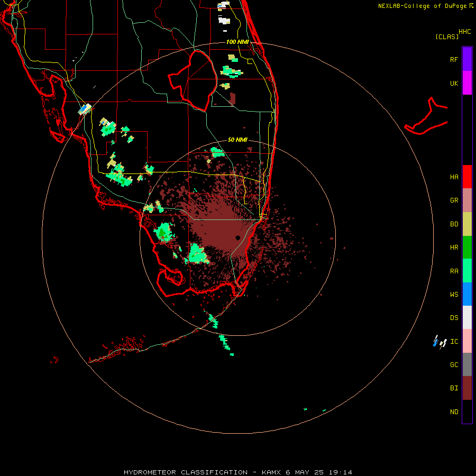
Task: Click the BD legend label
Action: 454,224
